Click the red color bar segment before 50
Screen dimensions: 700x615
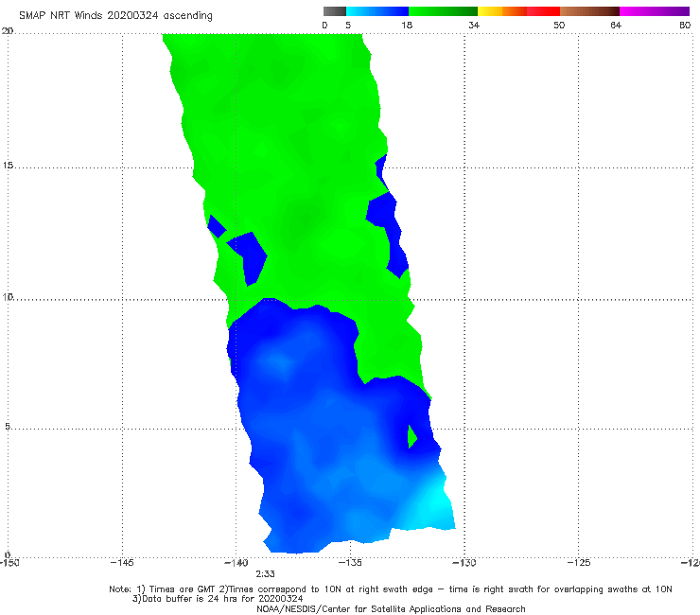(x=543, y=11)
